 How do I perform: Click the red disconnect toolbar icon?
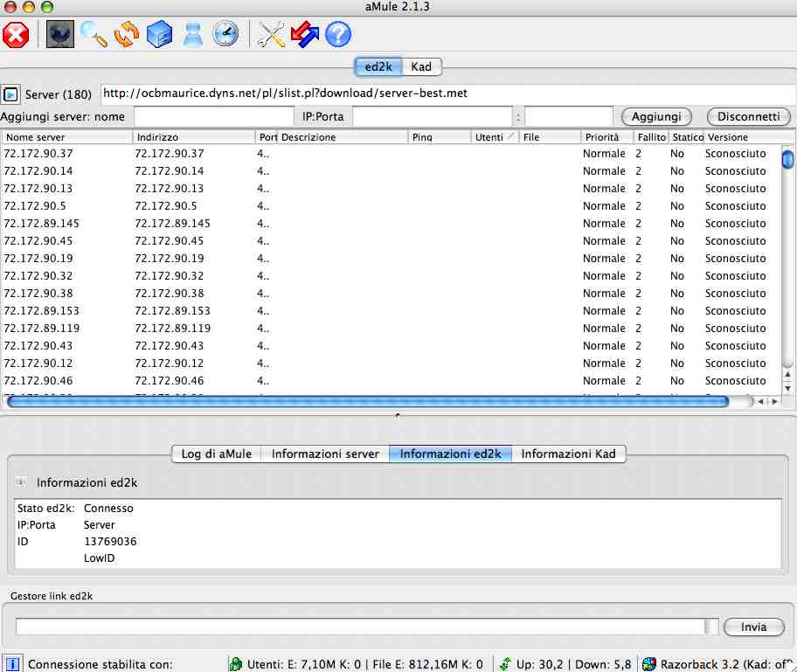(x=16, y=36)
